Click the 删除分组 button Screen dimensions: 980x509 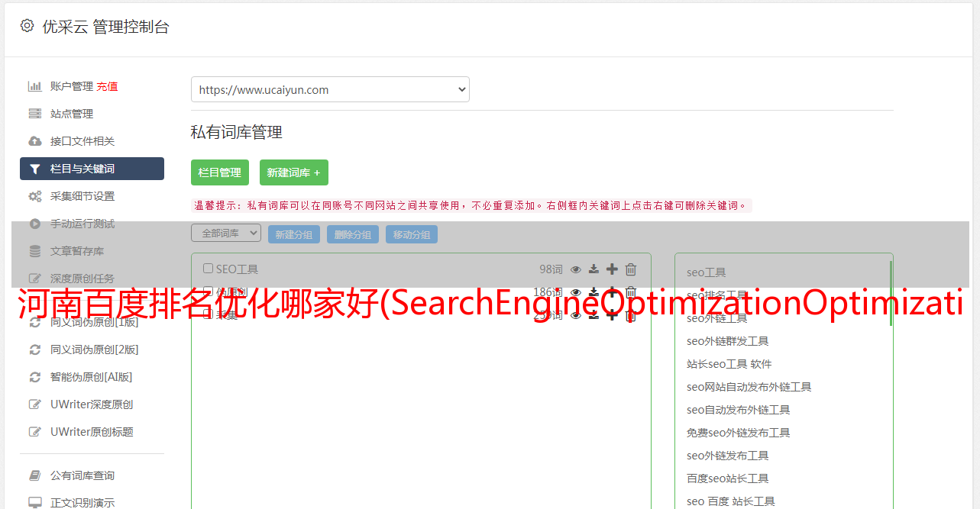[353, 234]
